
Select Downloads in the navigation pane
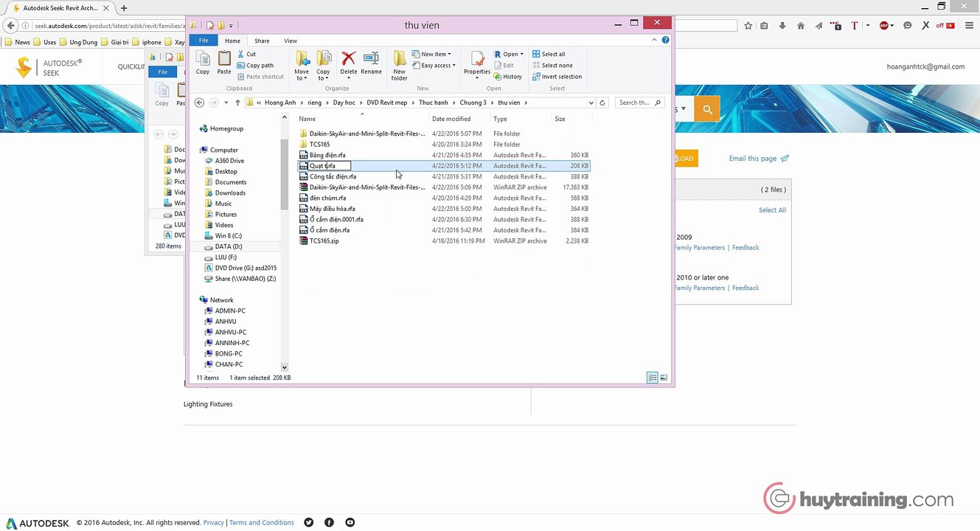(230, 193)
